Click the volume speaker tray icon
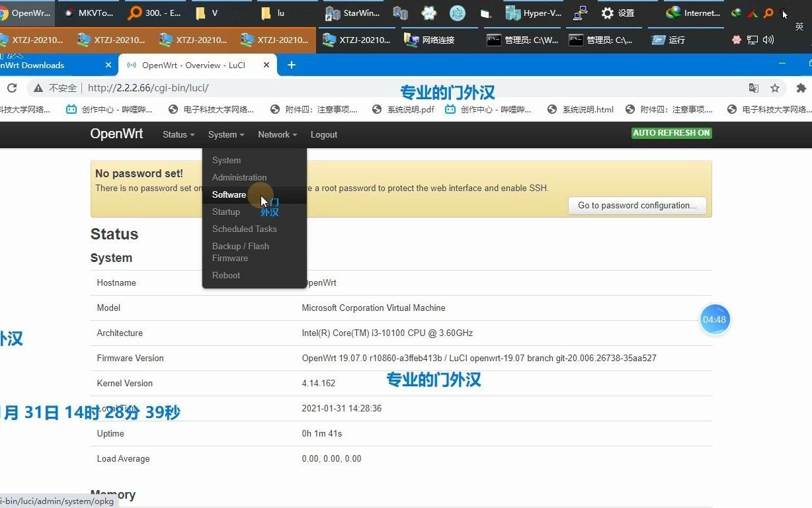This screenshot has height=508, width=812. tap(768, 40)
